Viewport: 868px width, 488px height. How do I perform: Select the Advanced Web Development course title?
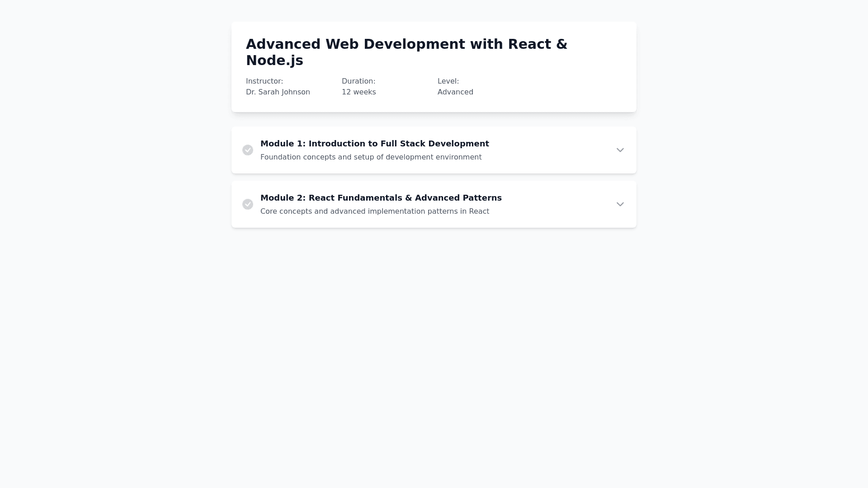406,44
